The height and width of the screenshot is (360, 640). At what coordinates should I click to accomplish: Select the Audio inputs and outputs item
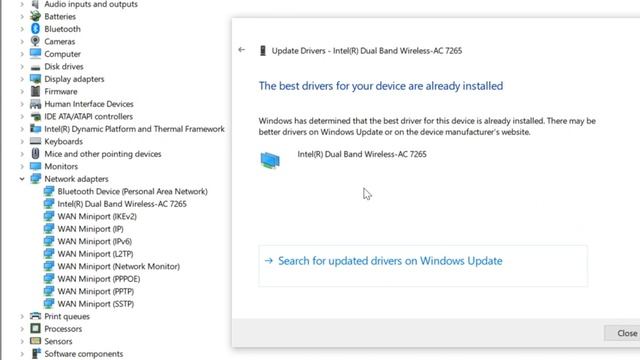(91, 4)
